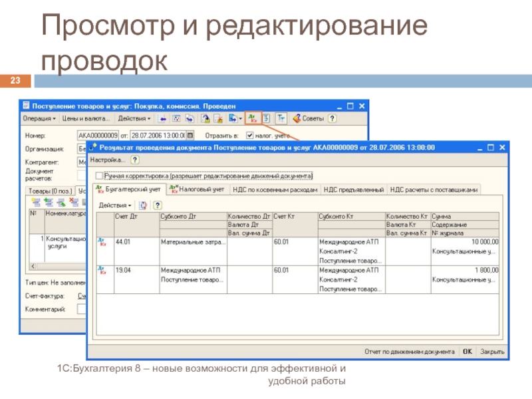Click the blue left-arrow icon after Действия

click(163, 118)
